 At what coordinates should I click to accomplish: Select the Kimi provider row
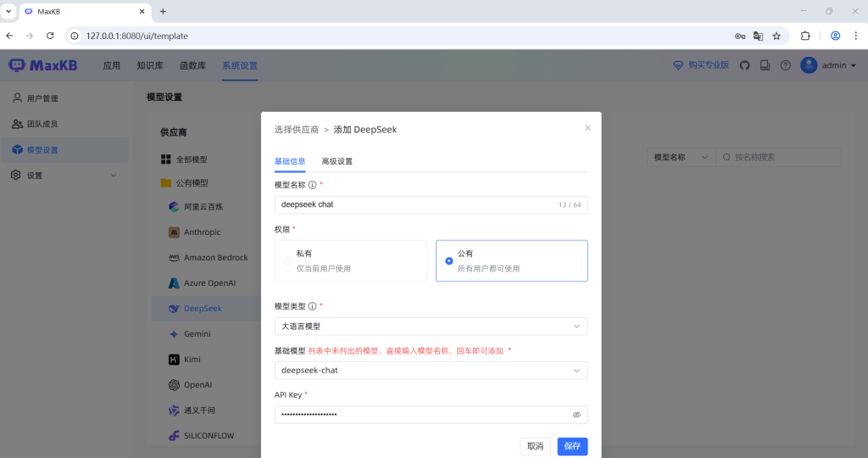pyautogui.click(x=207, y=360)
